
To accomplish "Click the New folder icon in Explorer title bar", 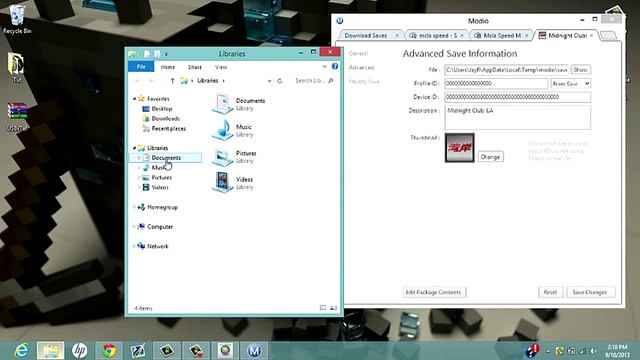I will pos(157,53).
